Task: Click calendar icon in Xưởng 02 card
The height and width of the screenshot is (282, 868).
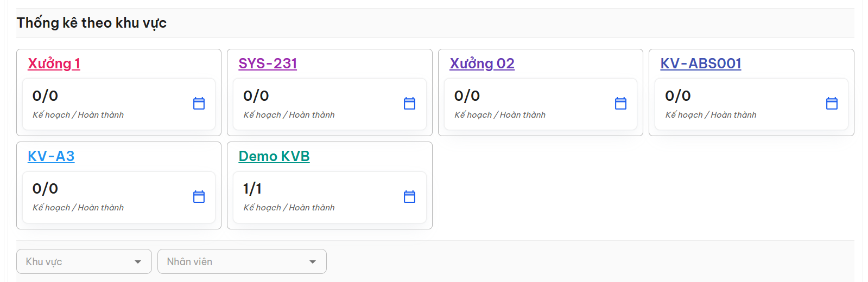Action: click(620, 104)
